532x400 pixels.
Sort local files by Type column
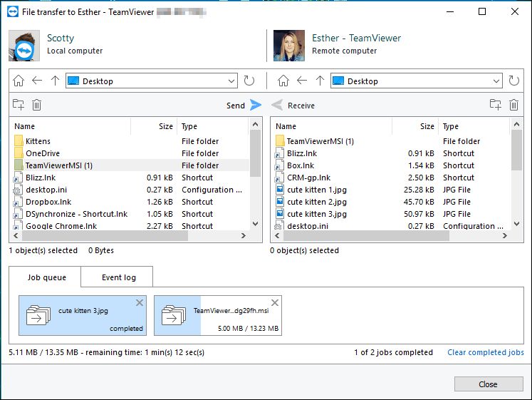213,126
